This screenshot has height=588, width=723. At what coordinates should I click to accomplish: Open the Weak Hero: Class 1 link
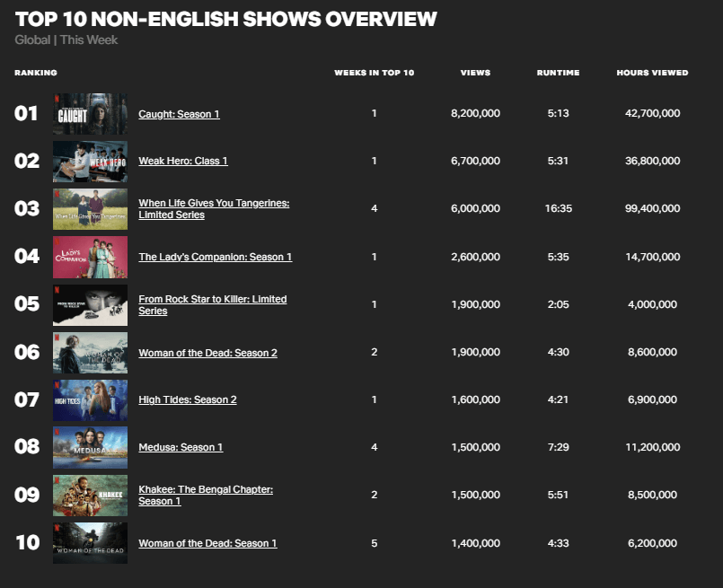pos(183,161)
